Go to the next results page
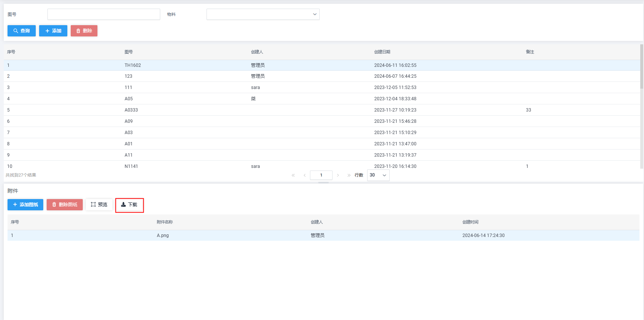The height and width of the screenshot is (320, 644). [338, 175]
